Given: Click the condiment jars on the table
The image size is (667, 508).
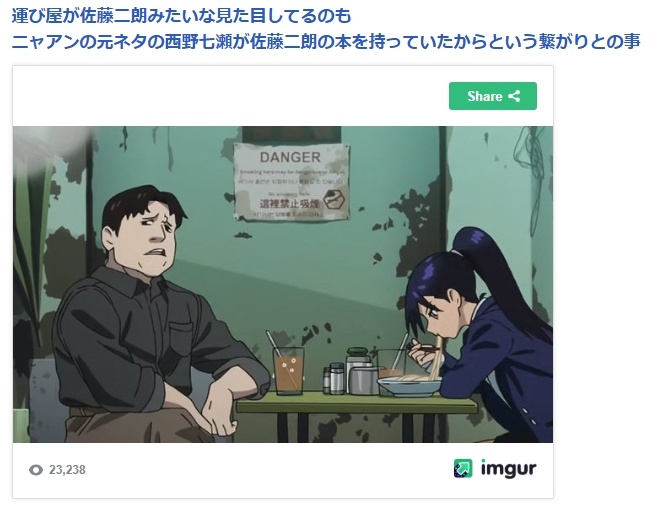Looking at the screenshot, I should 351,372.
